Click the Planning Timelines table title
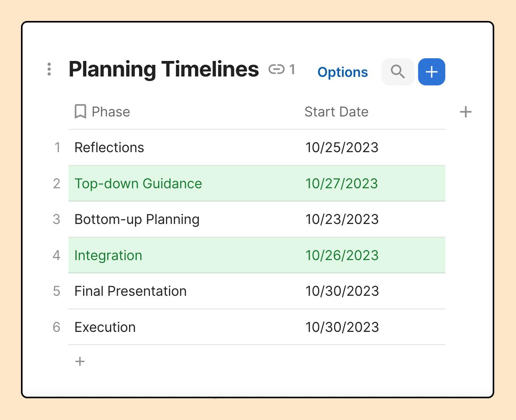 point(164,69)
